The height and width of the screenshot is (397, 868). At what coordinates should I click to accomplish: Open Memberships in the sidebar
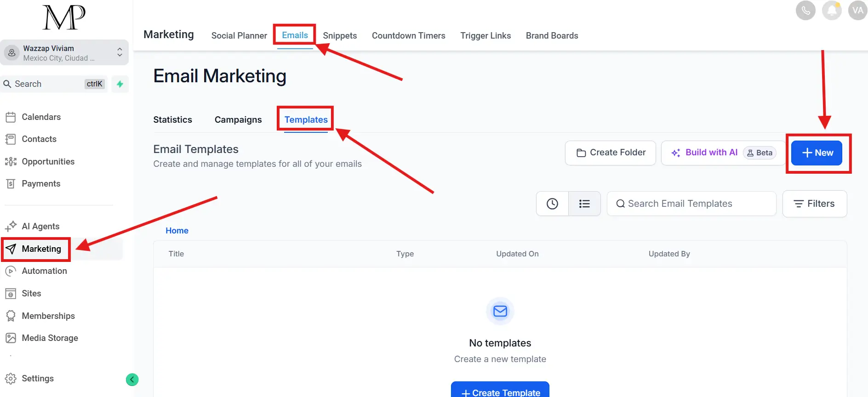(48, 316)
